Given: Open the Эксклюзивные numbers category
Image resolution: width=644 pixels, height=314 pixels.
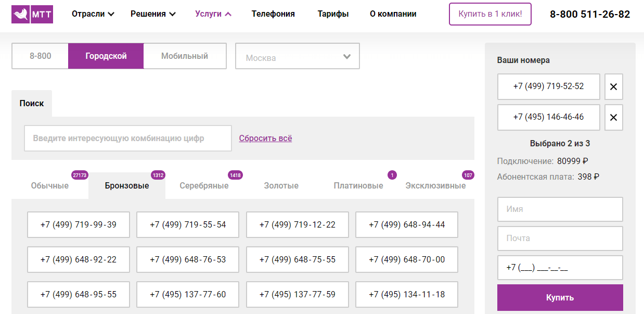Looking at the screenshot, I should pyautogui.click(x=436, y=185).
